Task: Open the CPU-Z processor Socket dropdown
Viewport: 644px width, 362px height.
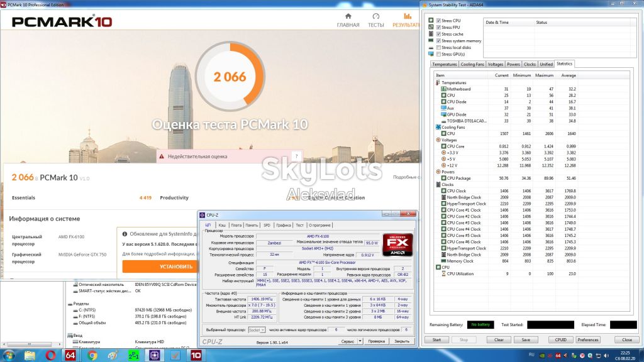Action: pyautogui.click(x=257, y=330)
